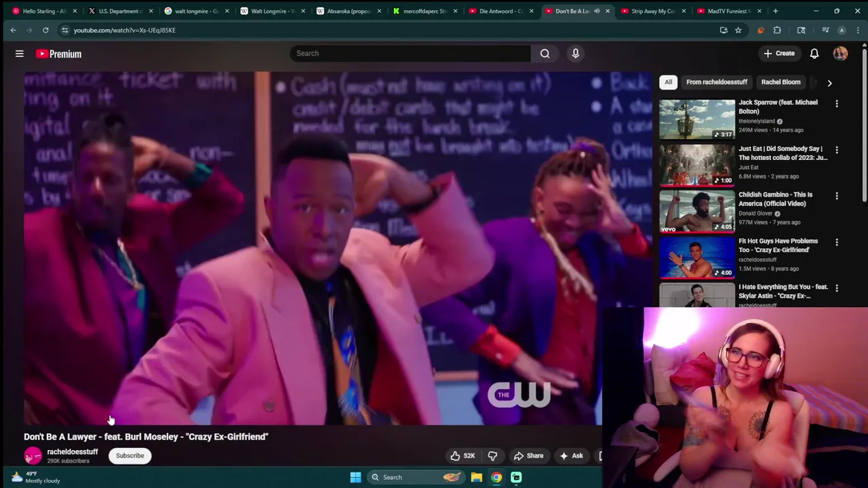Open a new browser tab
868x488 pixels.
775,11
